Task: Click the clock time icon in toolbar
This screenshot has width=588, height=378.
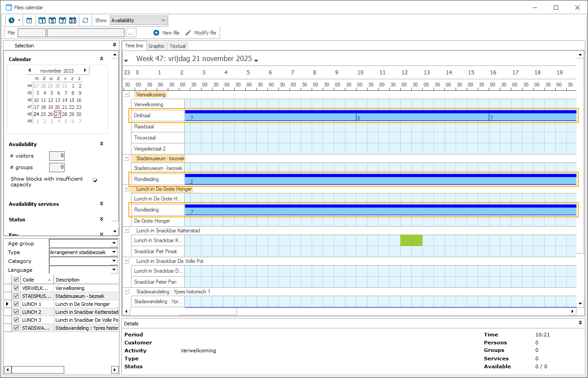Action: tap(12, 20)
